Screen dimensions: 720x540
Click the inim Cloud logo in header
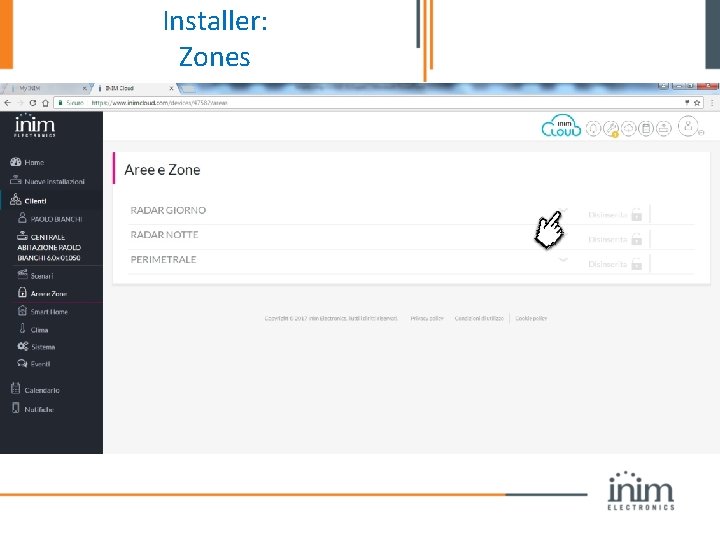(561, 126)
